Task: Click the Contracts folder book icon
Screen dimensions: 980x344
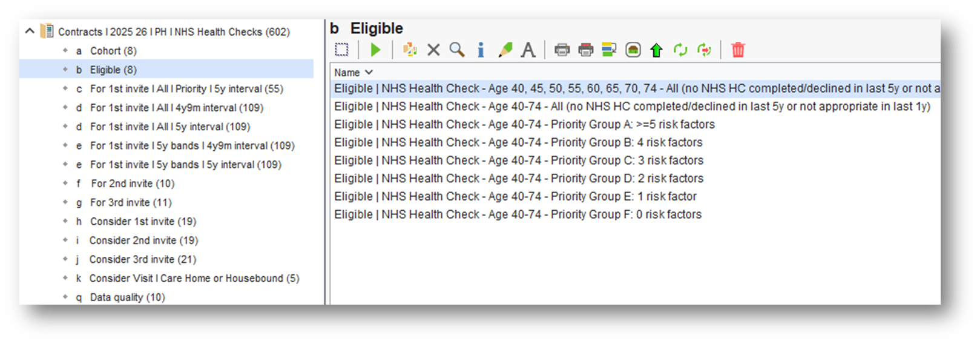Action: pos(47,31)
